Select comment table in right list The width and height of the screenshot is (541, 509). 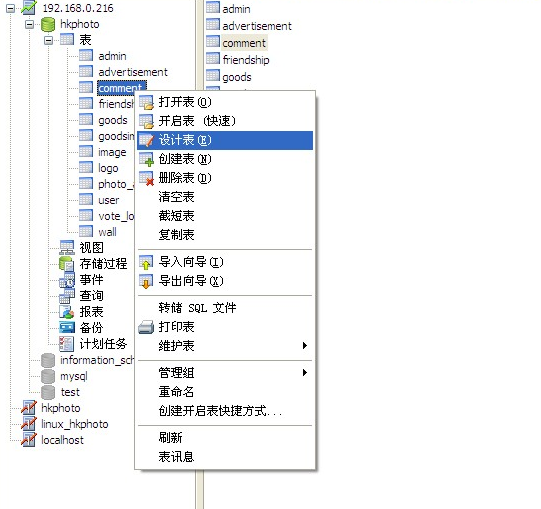244,43
